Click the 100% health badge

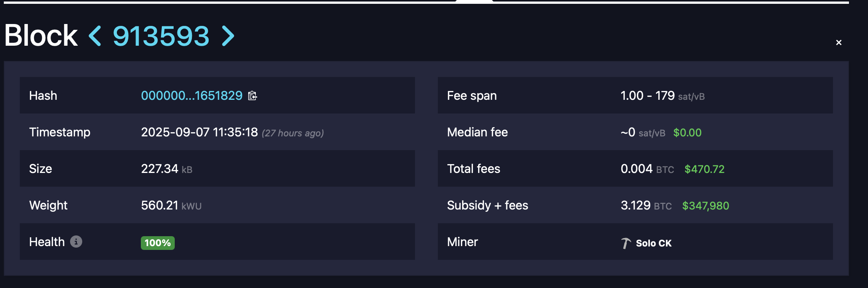[x=158, y=243]
